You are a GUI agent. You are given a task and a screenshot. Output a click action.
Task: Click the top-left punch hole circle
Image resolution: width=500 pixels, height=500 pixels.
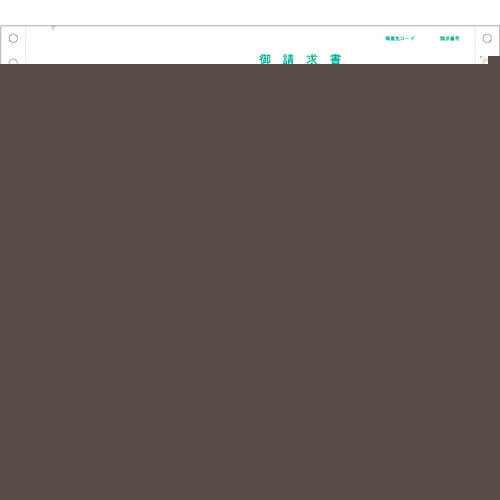tap(13, 38)
